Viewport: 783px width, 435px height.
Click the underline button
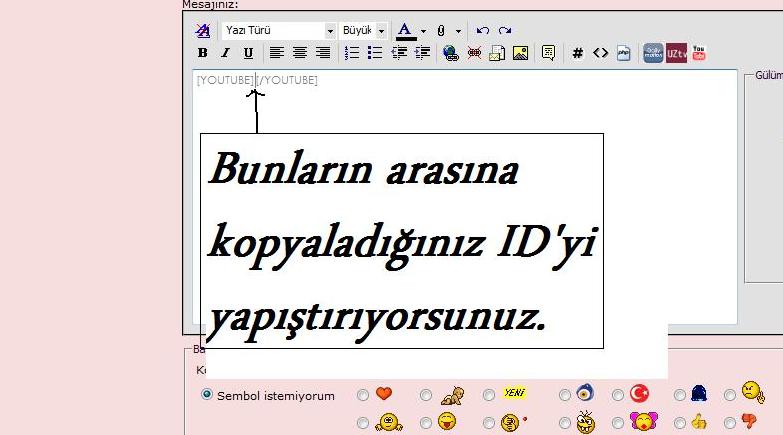(x=248, y=53)
